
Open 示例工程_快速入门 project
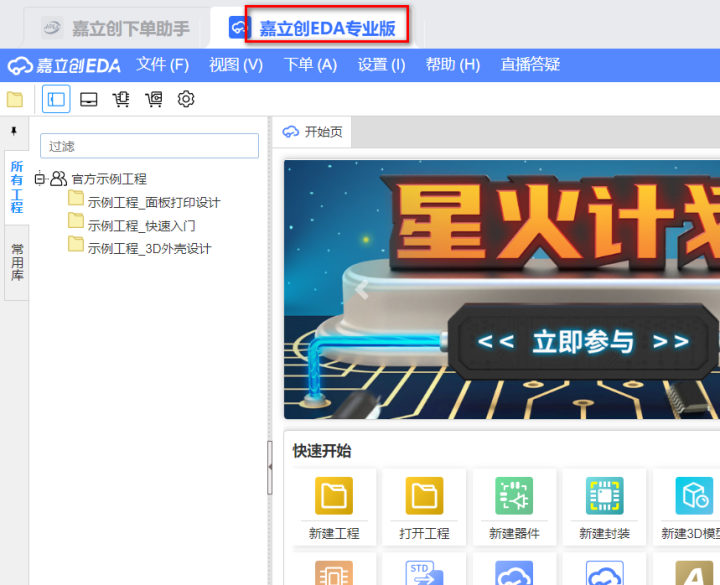pyautogui.click(x=141, y=225)
